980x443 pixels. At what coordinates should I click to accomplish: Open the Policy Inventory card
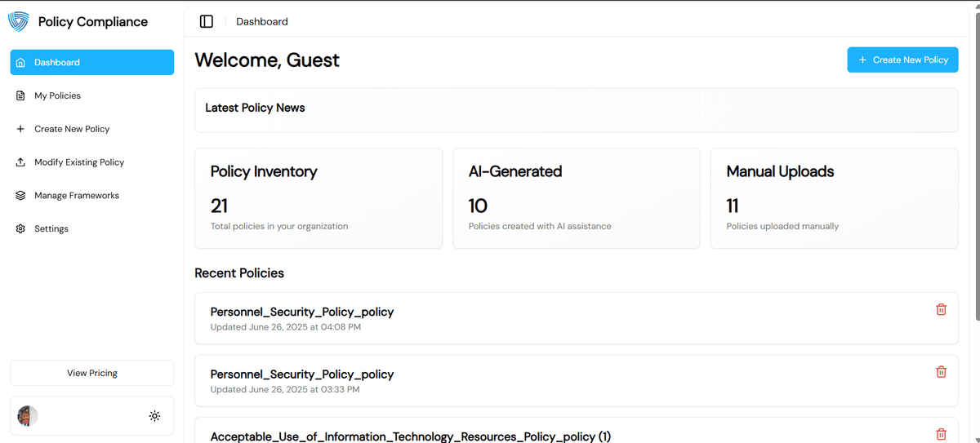318,198
